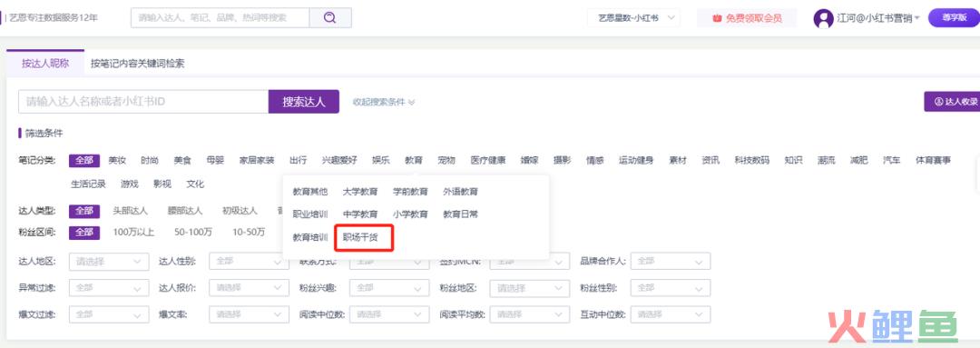This screenshot has width=980, height=348.
Task: Select the 美食 note category
Action: point(182,160)
